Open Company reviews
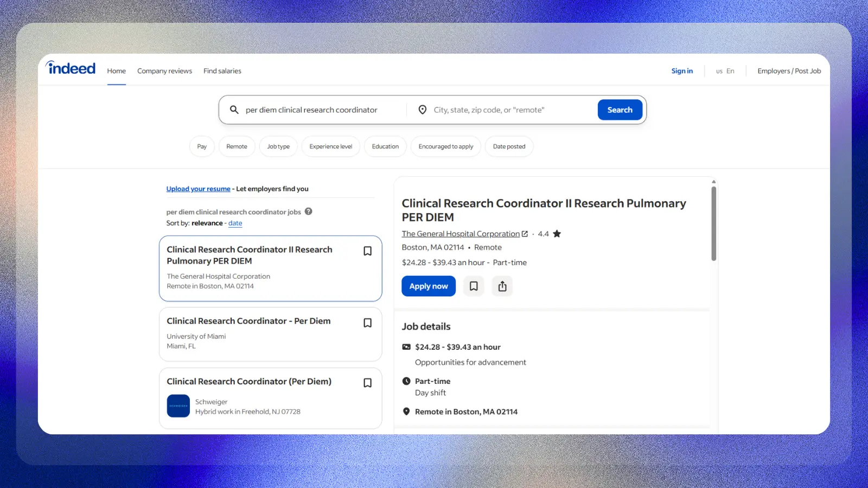The height and width of the screenshot is (488, 868). [164, 71]
